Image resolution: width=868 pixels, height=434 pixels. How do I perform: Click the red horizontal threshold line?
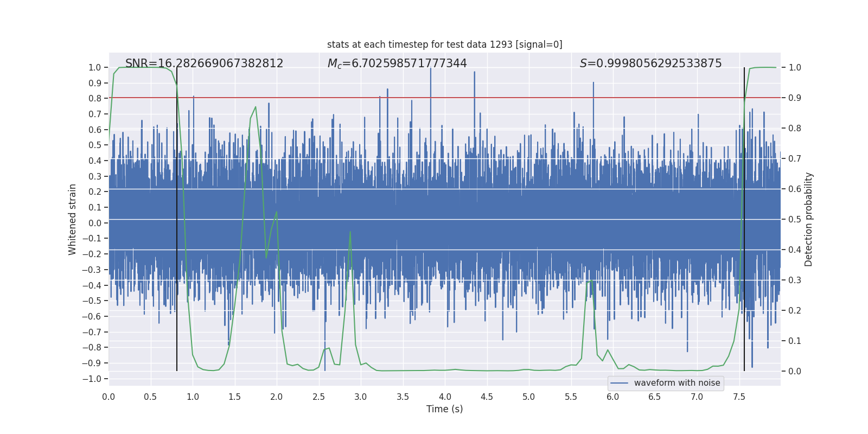click(x=445, y=98)
